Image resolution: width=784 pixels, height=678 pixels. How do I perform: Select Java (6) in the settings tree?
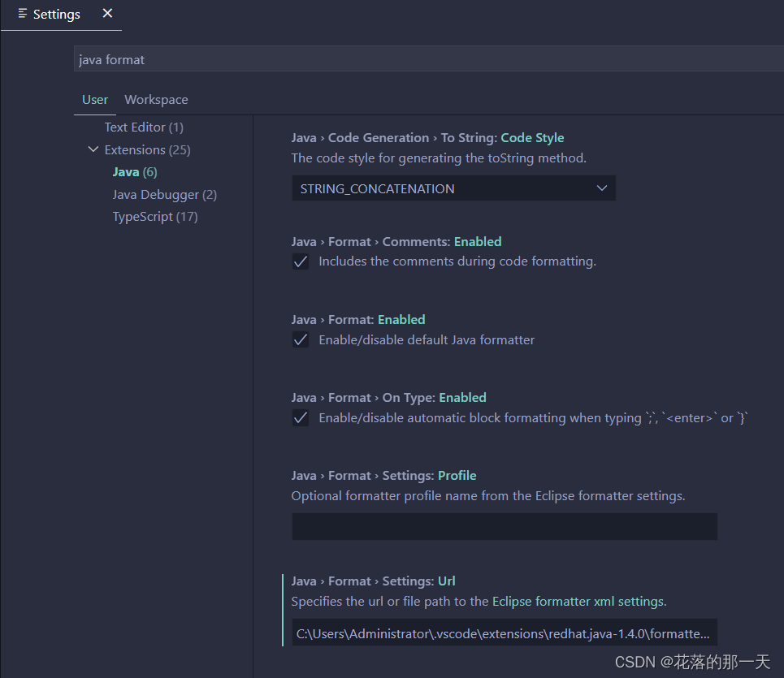coord(135,172)
